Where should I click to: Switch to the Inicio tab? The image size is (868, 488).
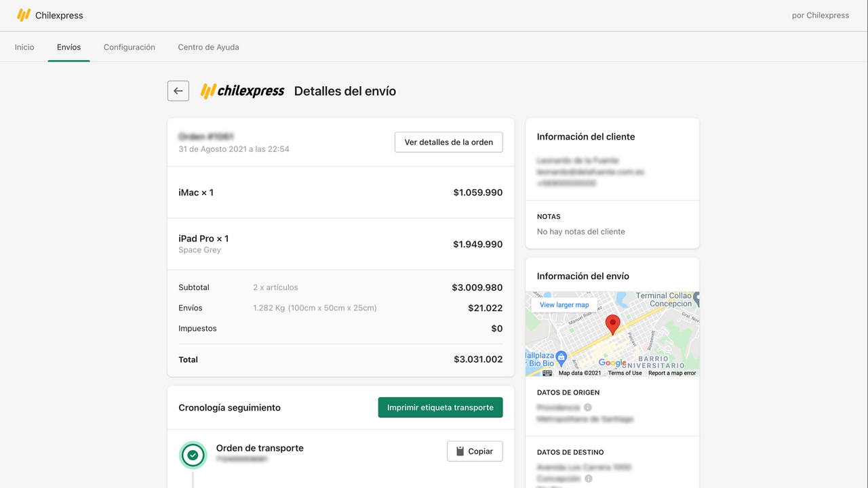point(24,47)
